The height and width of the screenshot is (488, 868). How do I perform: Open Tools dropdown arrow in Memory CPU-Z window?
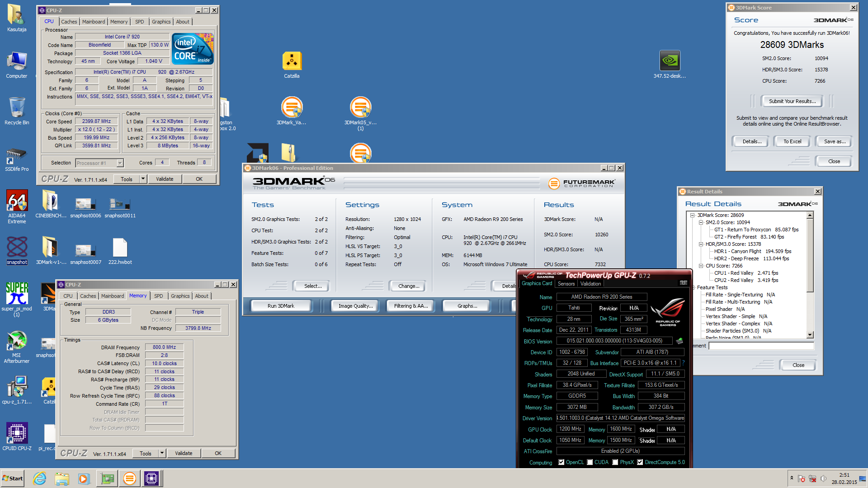coord(162,453)
